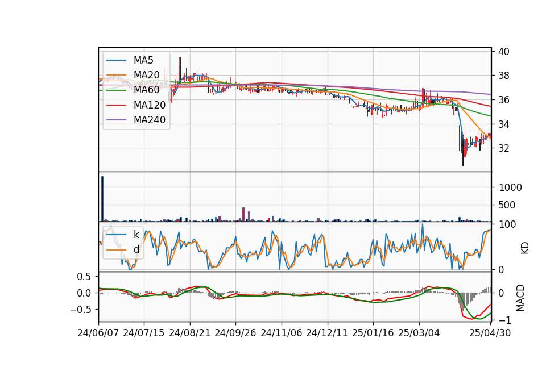
Task: Click the price axis value 36
Action: [x=504, y=100]
